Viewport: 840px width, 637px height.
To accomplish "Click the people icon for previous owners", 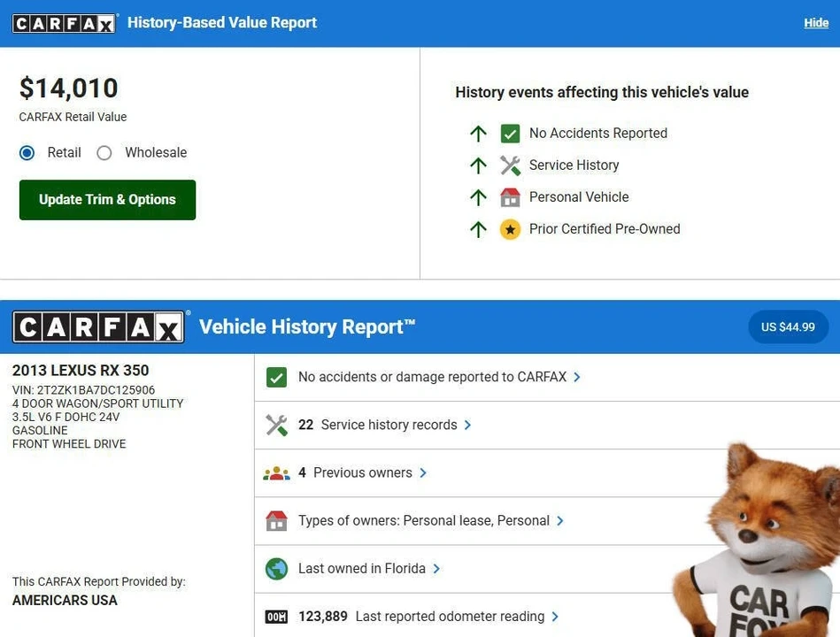I will 276,473.
